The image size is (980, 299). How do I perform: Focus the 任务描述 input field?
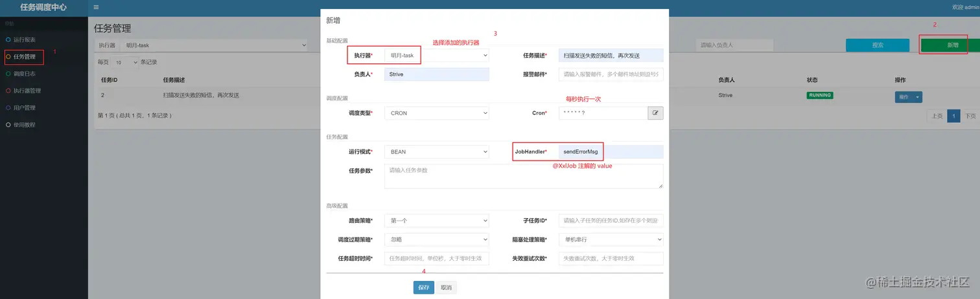(611, 56)
